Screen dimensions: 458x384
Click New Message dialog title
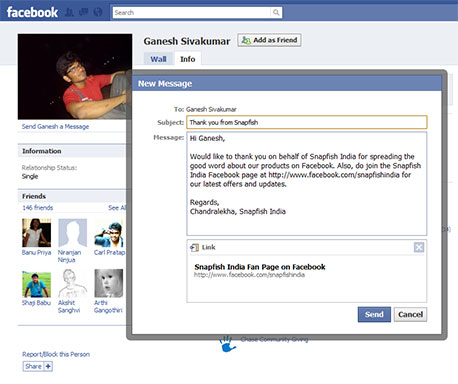165,84
